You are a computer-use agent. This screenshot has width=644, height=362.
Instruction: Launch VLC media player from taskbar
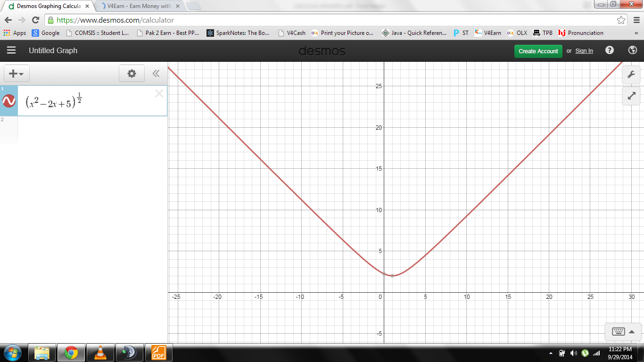coord(100,353)
